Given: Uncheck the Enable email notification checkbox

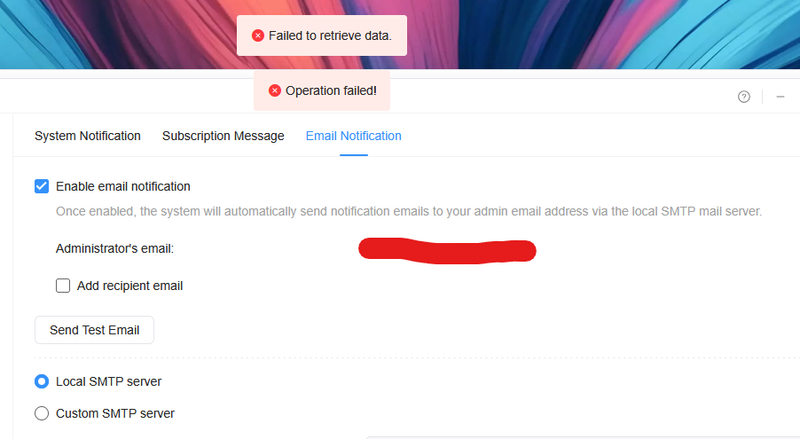Looking at the screenshot, I should 42,186.
